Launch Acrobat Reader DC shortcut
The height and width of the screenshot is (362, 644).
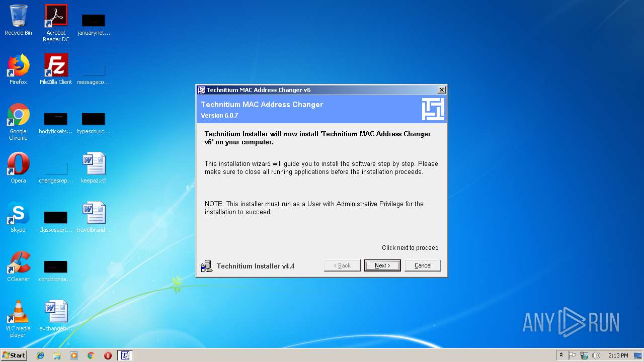pyautogui.click(x=56, y=23)
